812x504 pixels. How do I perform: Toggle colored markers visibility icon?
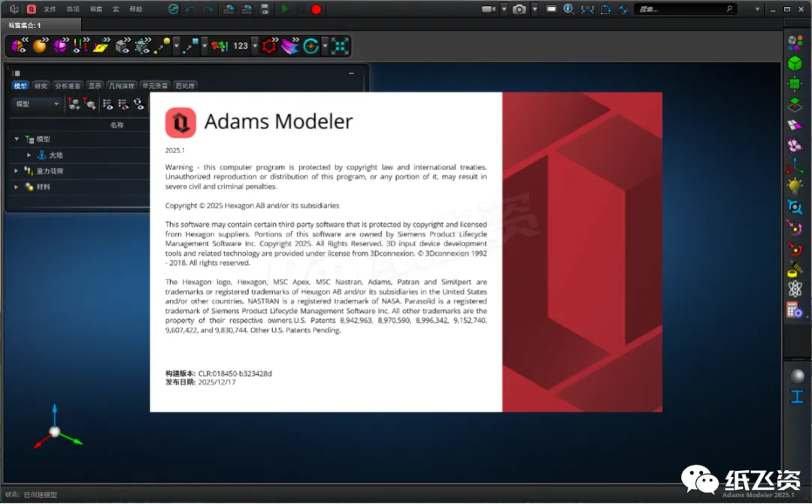(x=80, y=46)
